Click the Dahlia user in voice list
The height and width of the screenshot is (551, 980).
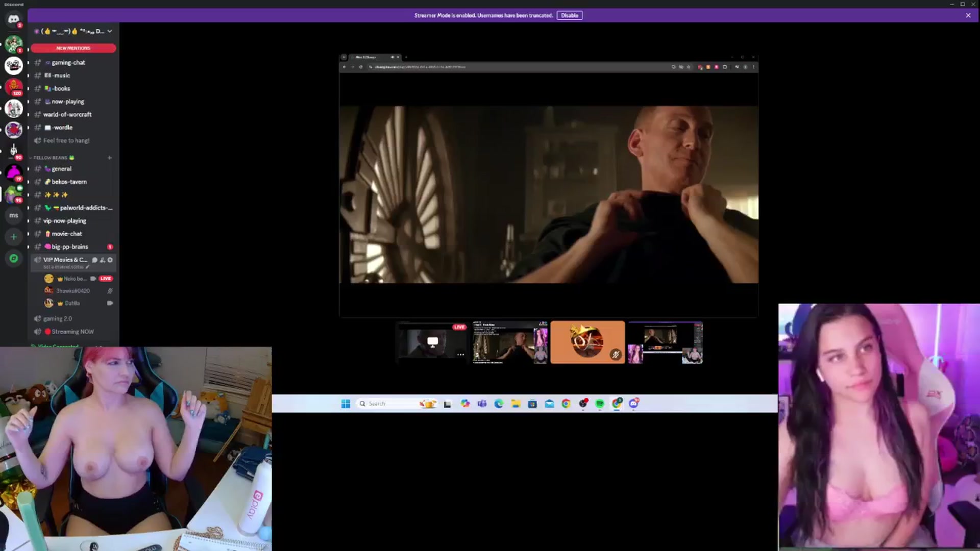tap(79, 303)
